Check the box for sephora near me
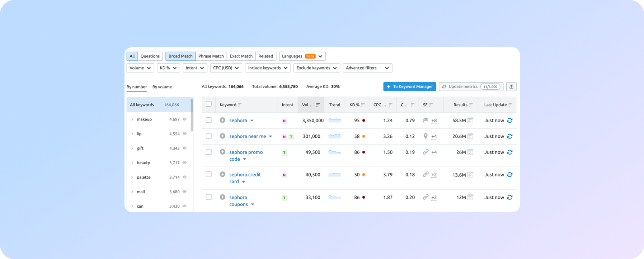The height and width of the screenshot is (259, 644). (x=208, y=136)
